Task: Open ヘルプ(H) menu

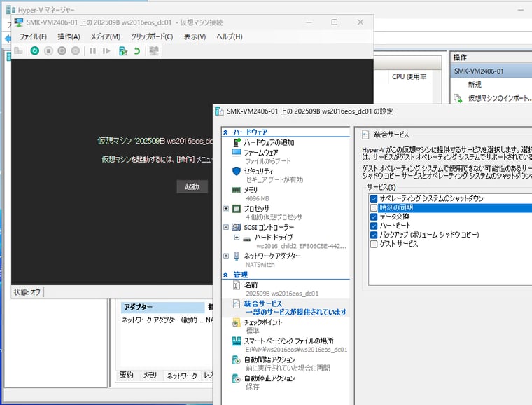Action: click(x=230, y=36)
